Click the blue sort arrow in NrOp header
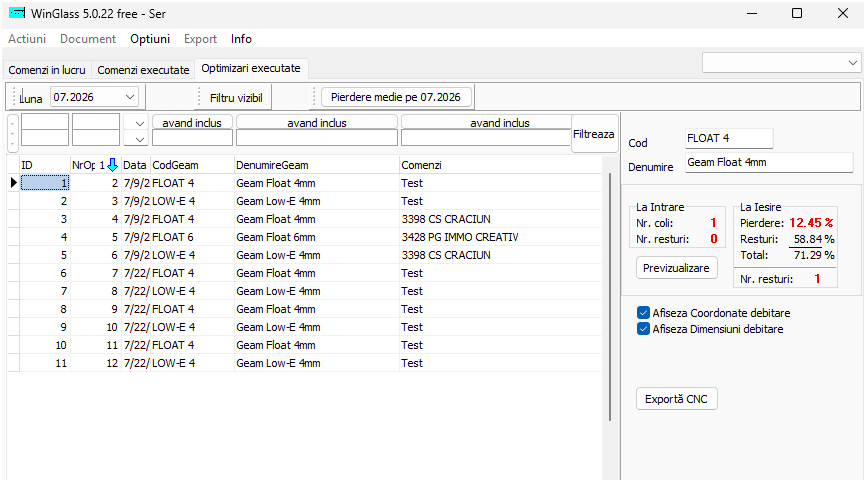This screenshot has width=866, height=482. tap(113, 165)
